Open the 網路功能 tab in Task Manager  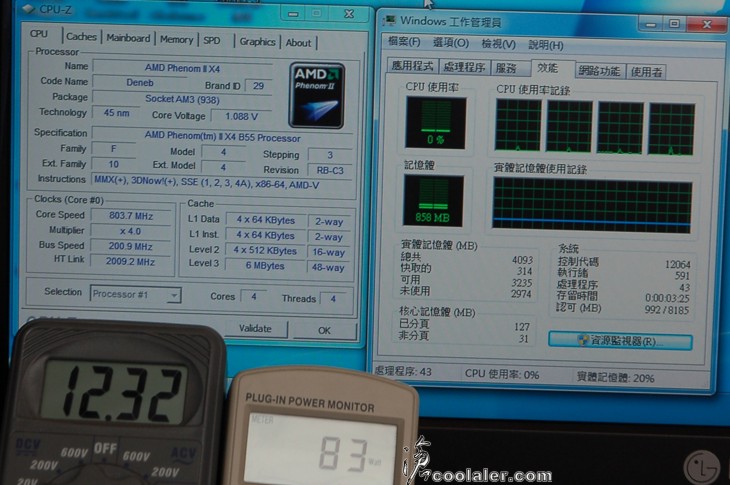[599, 71]
